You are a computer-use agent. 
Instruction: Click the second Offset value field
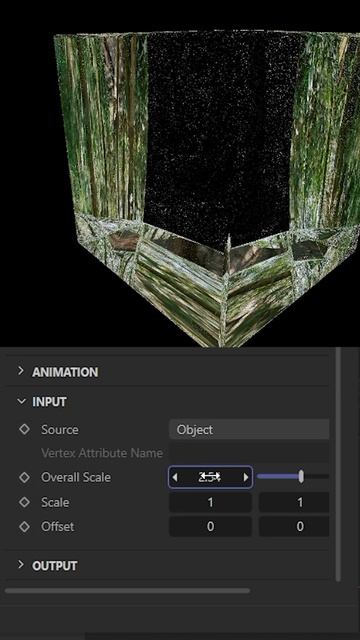point(294,527)
